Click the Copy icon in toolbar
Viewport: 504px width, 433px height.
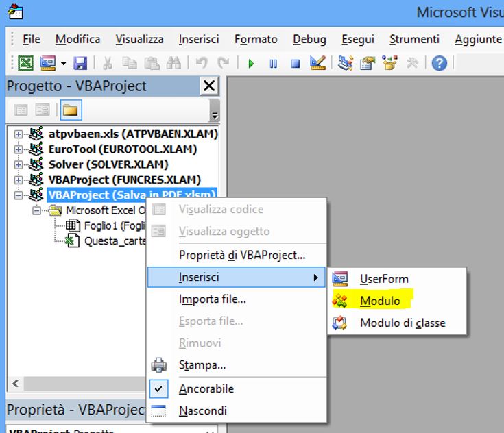pyautogui.click(x=130, y=62)
